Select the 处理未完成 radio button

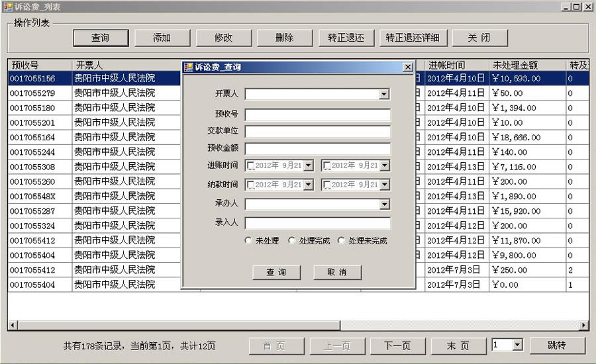(341, 240)
